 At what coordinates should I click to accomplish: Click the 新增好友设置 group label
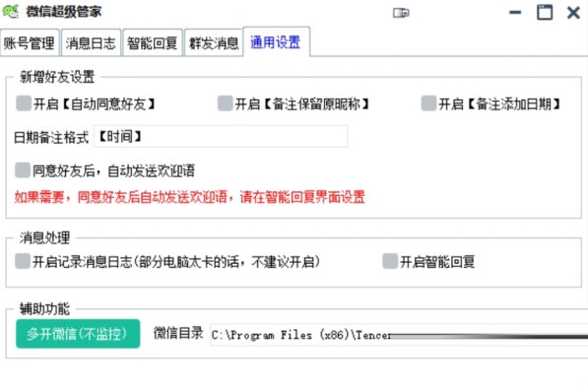click(57, 77)
